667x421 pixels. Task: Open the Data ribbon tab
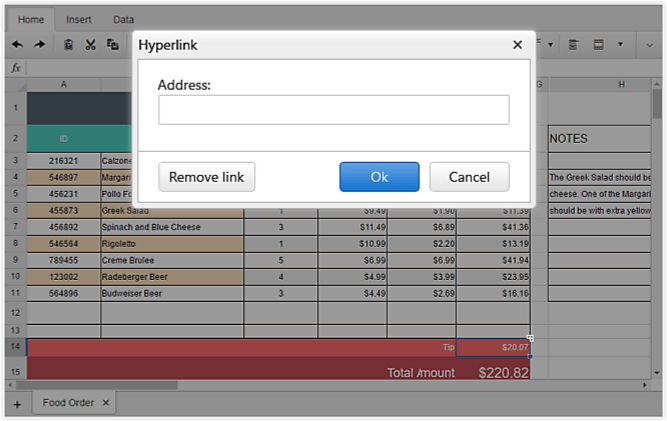(x=123, y=20)
